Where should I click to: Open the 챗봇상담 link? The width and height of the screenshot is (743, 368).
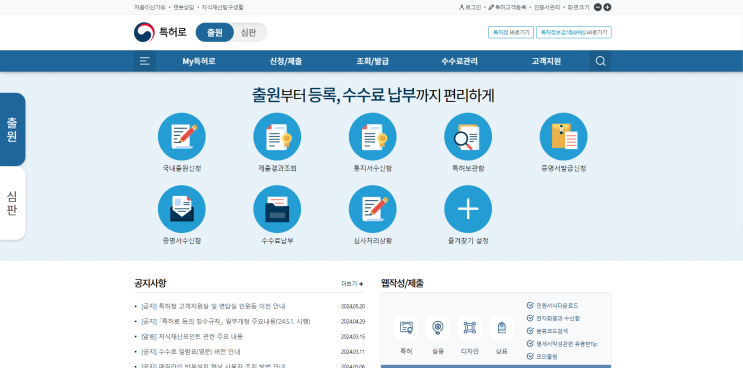[183, 7]
